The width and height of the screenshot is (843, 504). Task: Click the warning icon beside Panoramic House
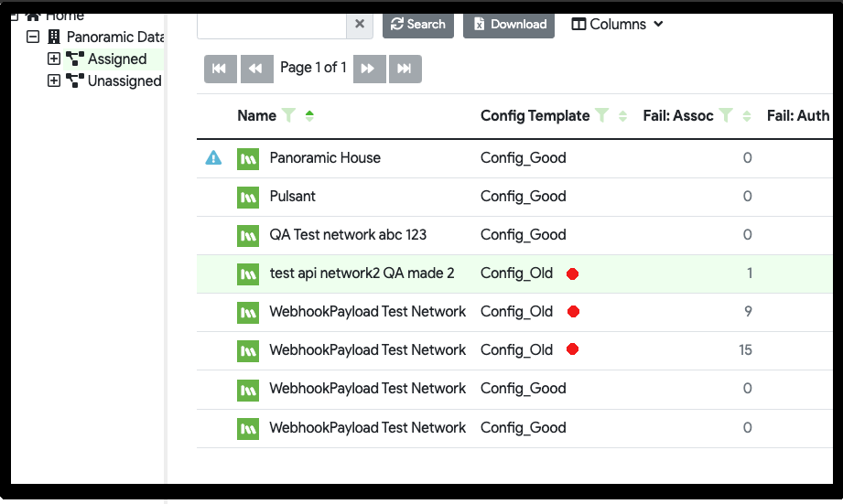click(213, 158)
